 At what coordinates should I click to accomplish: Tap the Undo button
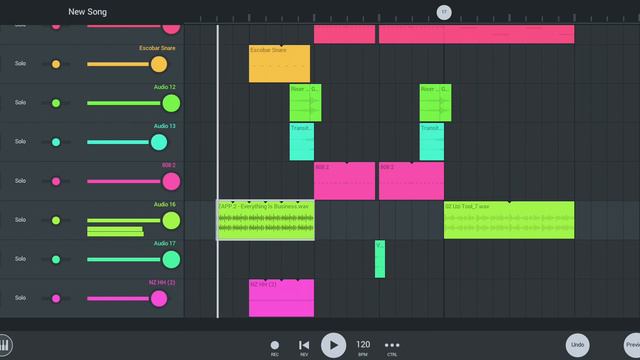pos(578,345)
